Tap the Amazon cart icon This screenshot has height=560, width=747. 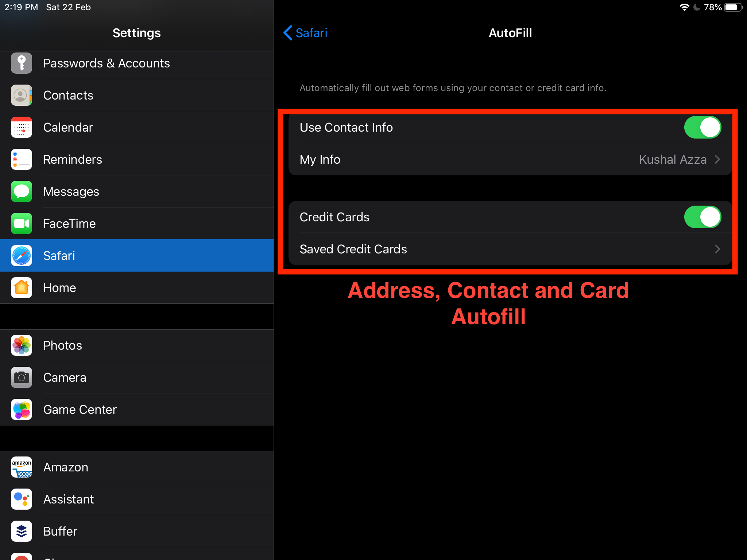point(22,467)
